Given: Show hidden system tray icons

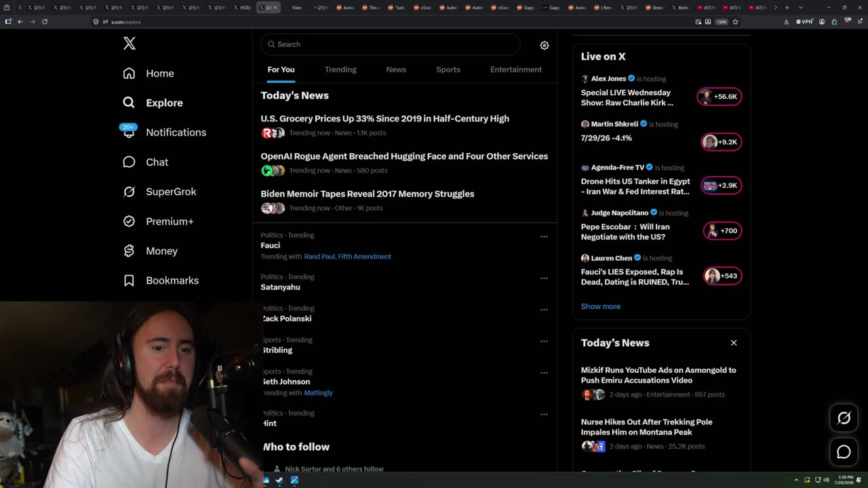Looking at the screenshot, I should [x=797, y=480].
